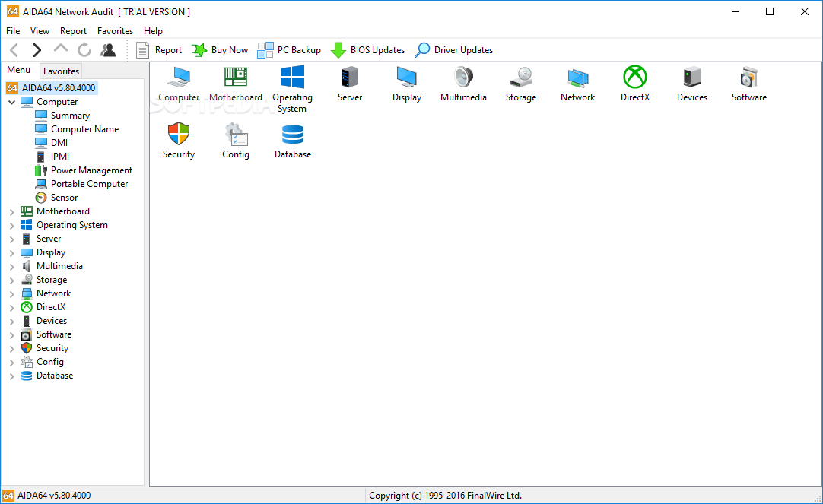The image size is (823, 504).
Task: Expand the Motherboard tree node
Action: (x=11, y=212)
